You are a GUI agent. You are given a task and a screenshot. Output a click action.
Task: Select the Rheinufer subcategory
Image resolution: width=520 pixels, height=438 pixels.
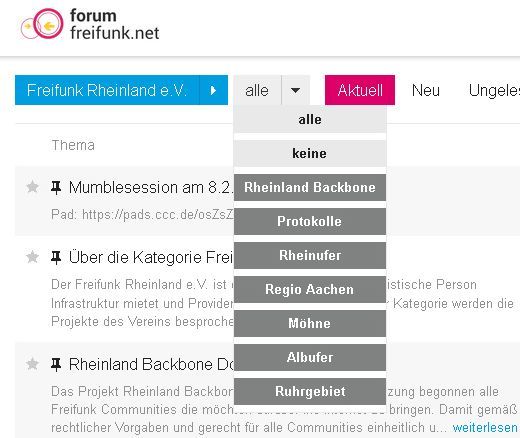[310, 255]
